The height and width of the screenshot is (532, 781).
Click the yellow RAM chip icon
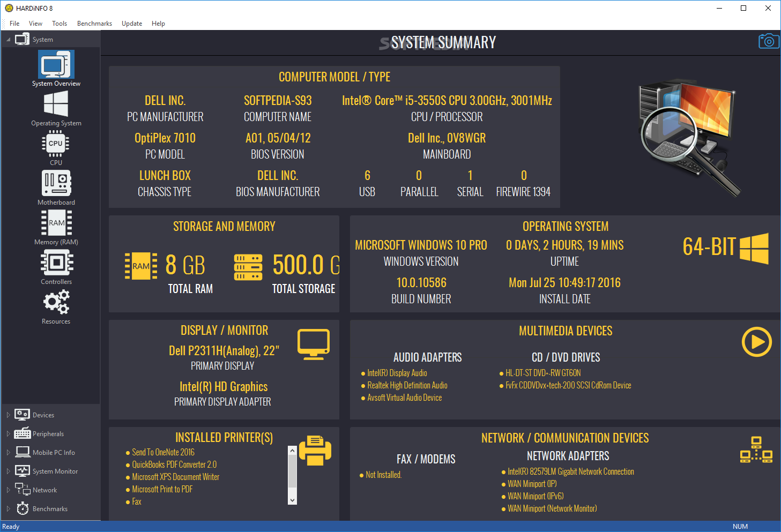(x=141, y=266)
